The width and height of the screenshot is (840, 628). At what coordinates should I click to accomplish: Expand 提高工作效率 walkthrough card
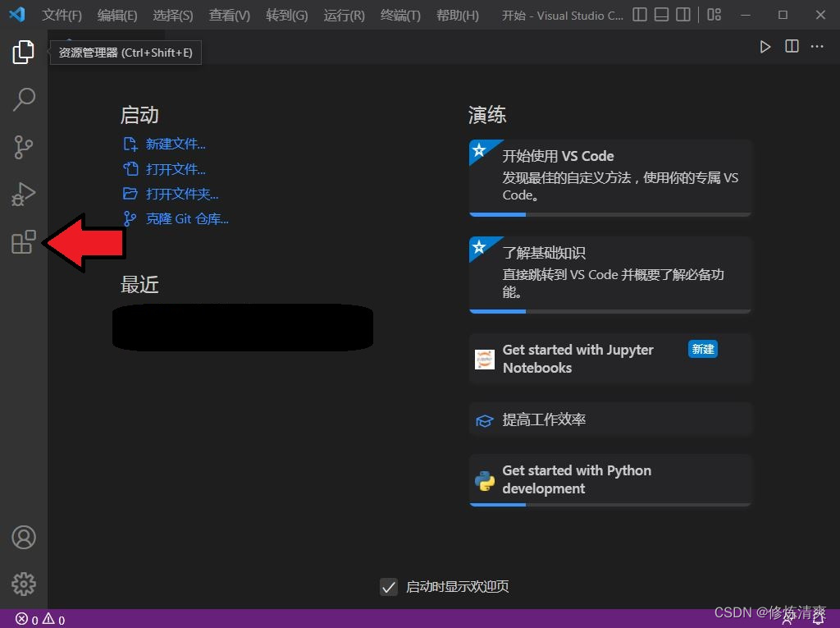[609, 419]
